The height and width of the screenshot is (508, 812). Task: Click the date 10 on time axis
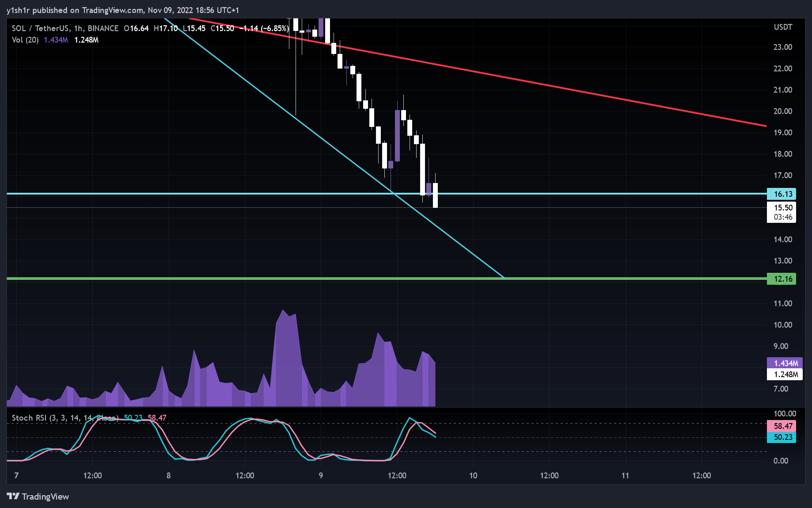click(473, 476)
